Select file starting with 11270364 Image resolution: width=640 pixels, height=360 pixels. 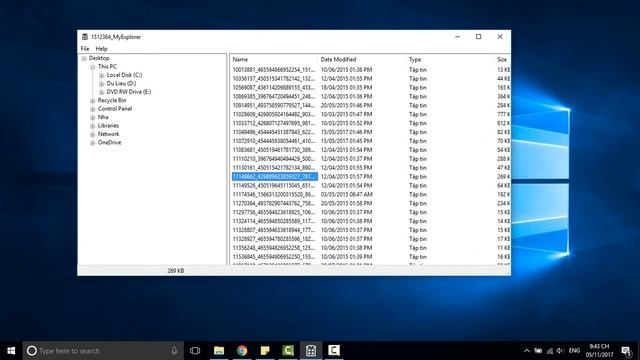tap(274, 203)
